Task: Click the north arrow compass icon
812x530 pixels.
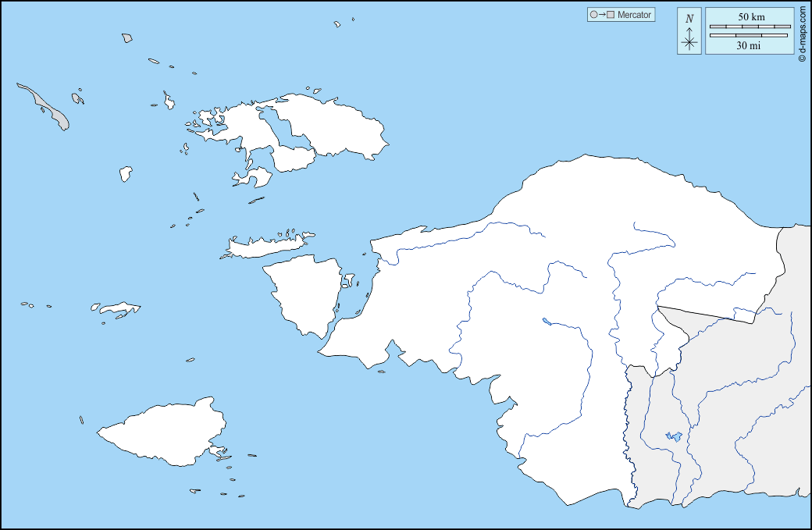Action: coord(689,39)
